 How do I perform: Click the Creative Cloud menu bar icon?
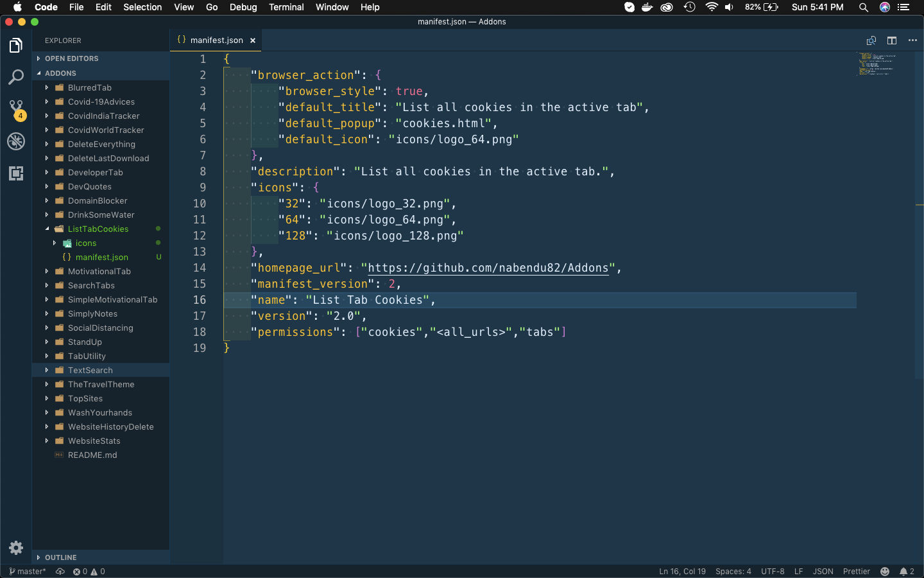[667, 7]
